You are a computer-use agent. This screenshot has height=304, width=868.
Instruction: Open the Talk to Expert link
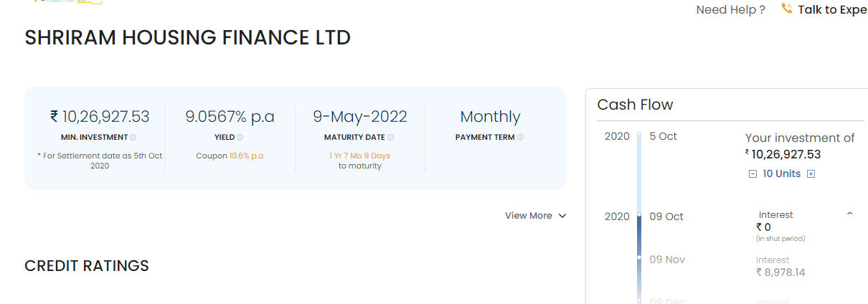point(832,10)
